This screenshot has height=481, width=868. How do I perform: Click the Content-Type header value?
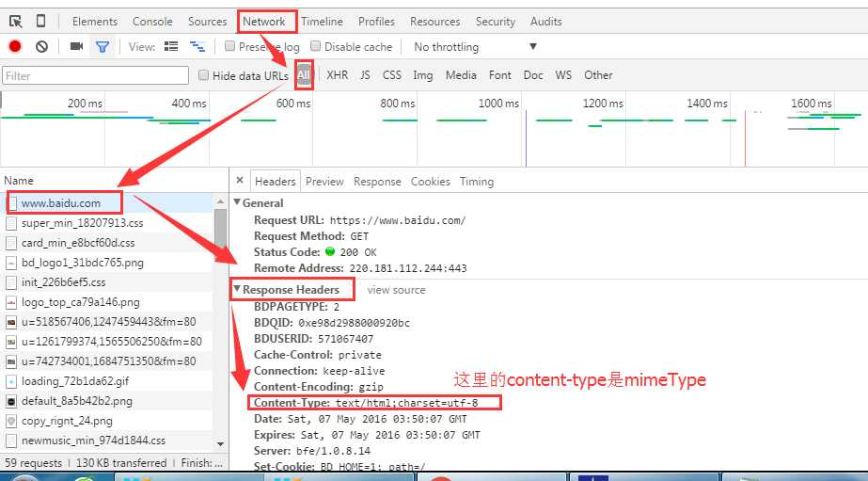pyautogui.click(x=407, y=403)
